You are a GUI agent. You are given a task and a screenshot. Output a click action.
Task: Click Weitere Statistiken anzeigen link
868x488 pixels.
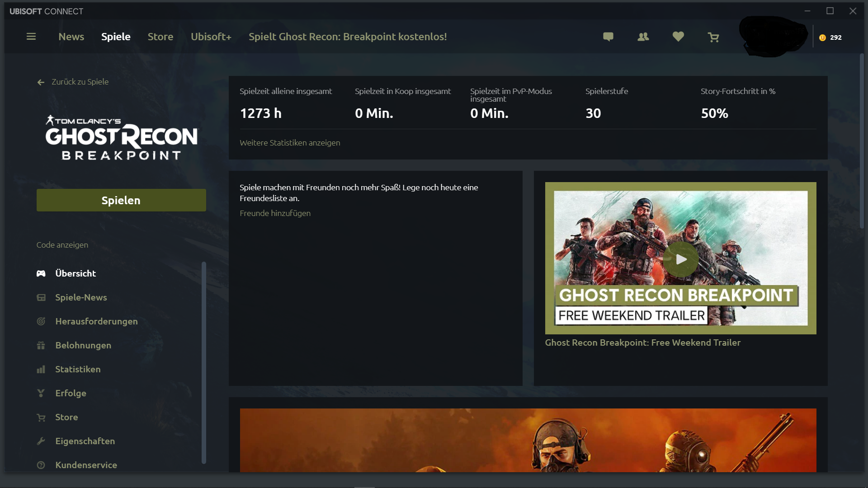290,143
